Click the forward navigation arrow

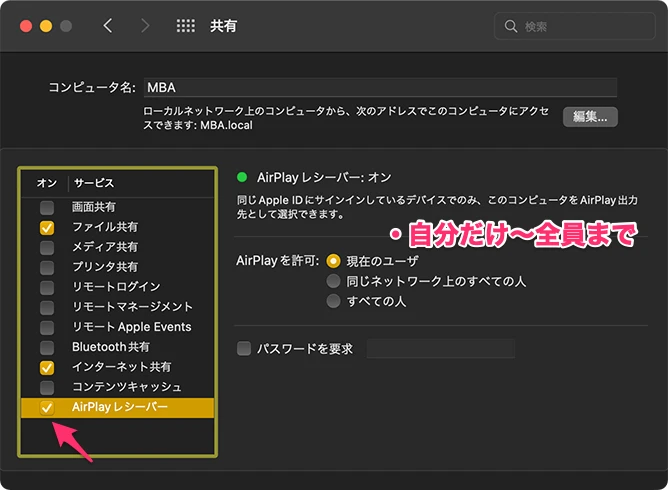145,26
